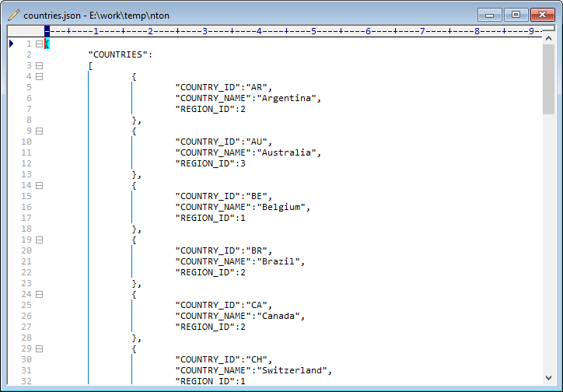The width and height of the screenshot is (563, 392).
Task: Click the current-line arrow marker beside line 1
Action: [11, 44]
